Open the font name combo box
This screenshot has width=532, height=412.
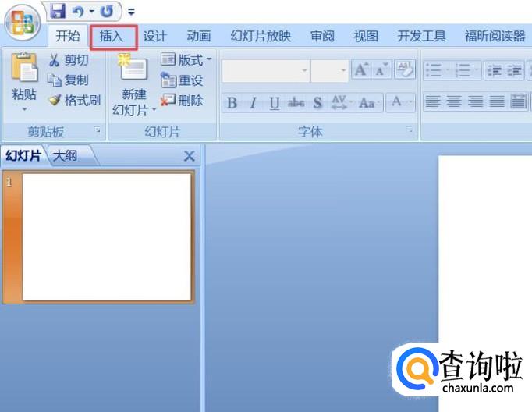coord(266,70)
